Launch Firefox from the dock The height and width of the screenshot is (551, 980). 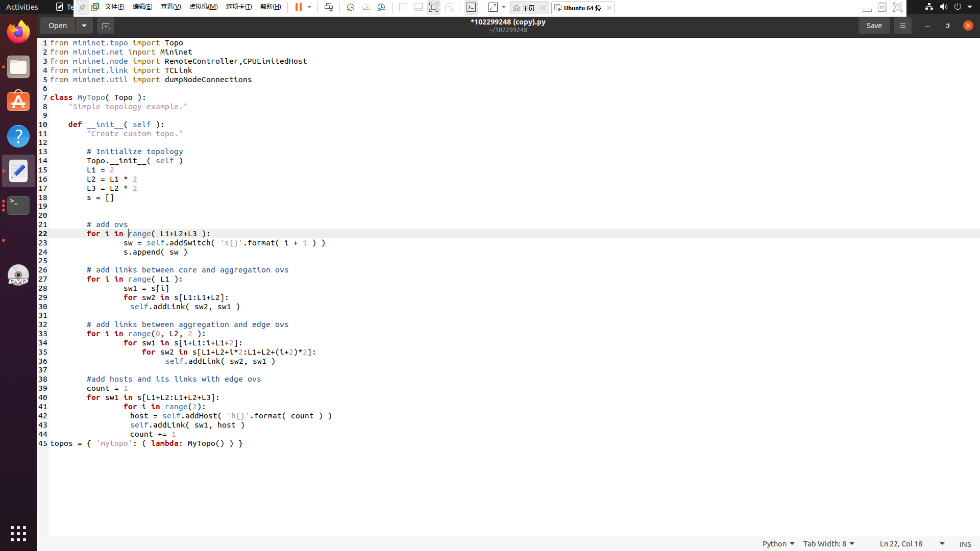coord(18,32)
